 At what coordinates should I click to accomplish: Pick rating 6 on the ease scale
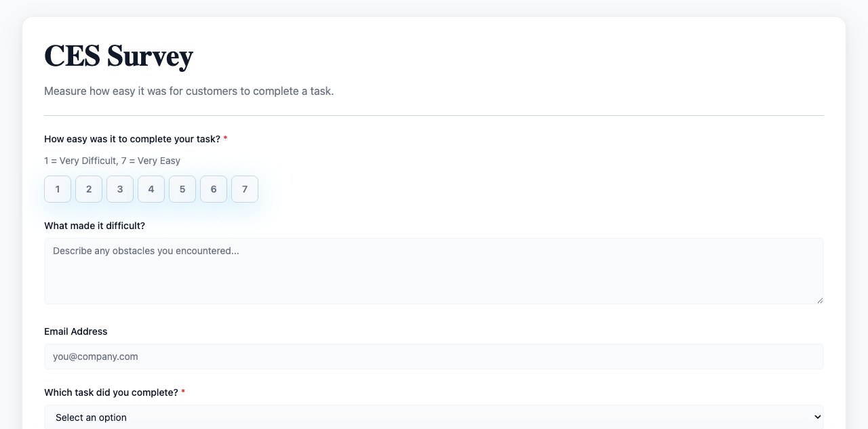[214, 189]
